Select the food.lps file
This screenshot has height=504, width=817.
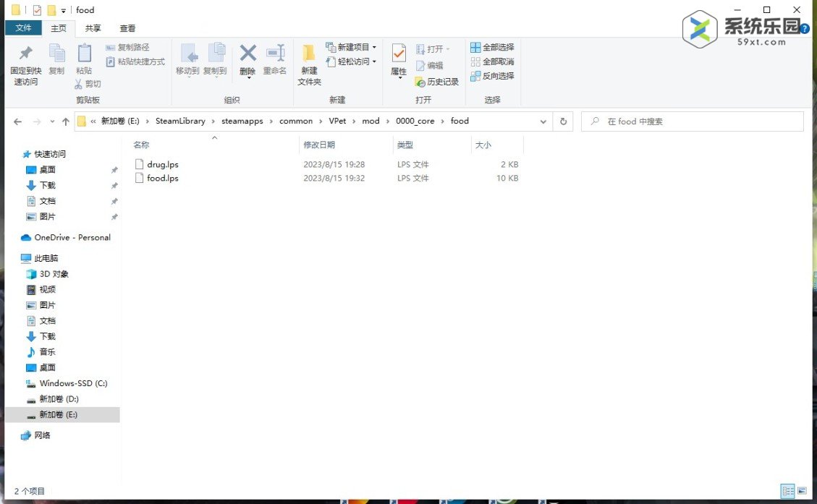pyautogui.click(x=162, y=178)
